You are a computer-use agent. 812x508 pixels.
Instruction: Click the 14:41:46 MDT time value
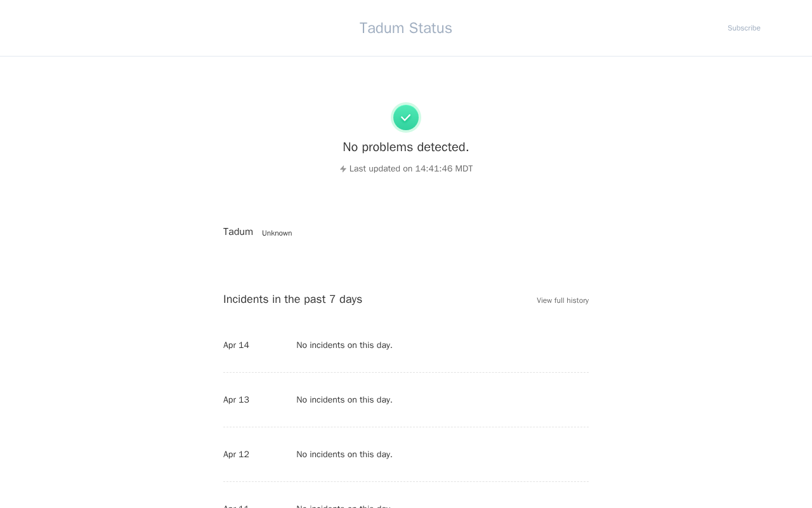pyautogui.click(x=443, y=168)
